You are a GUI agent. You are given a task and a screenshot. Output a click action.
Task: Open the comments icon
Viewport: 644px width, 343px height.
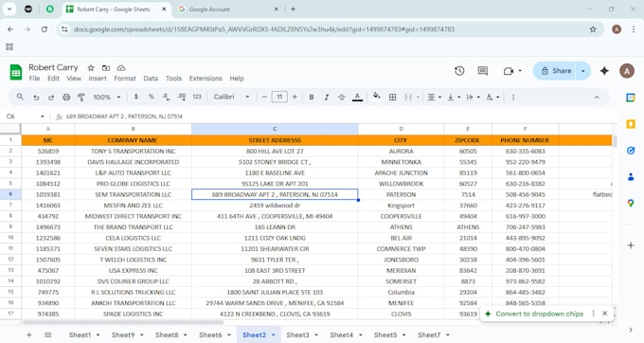(x=483, y=71)
